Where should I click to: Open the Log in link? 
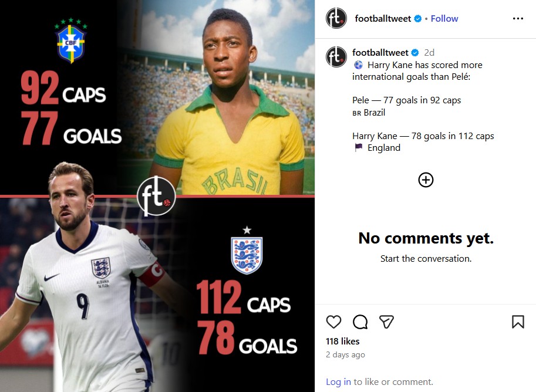point(338,382)
